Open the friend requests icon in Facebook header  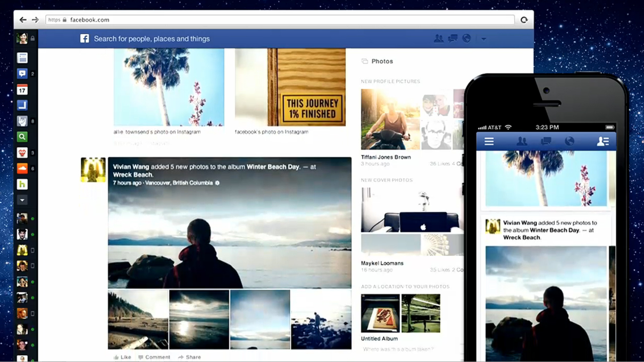tap(439, 38)
